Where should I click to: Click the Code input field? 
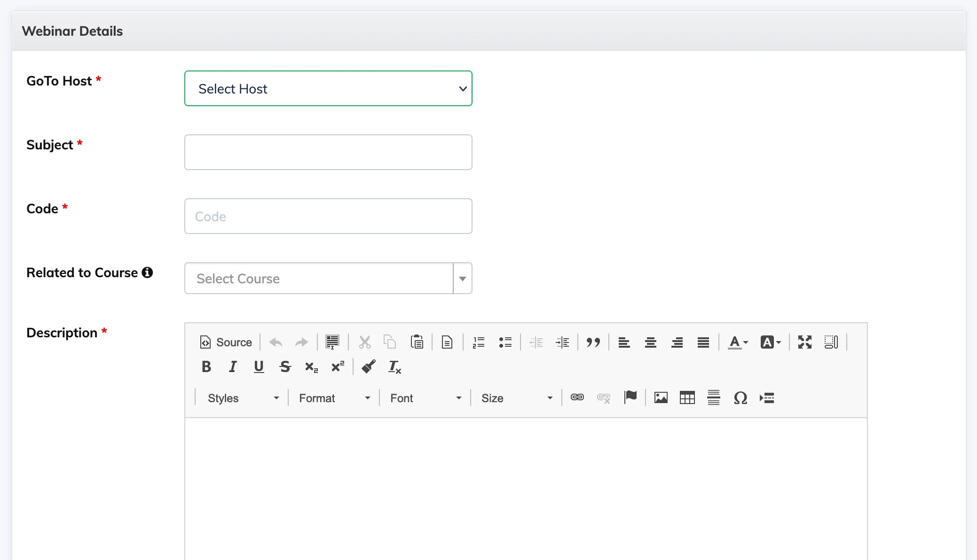coord(328,216)
